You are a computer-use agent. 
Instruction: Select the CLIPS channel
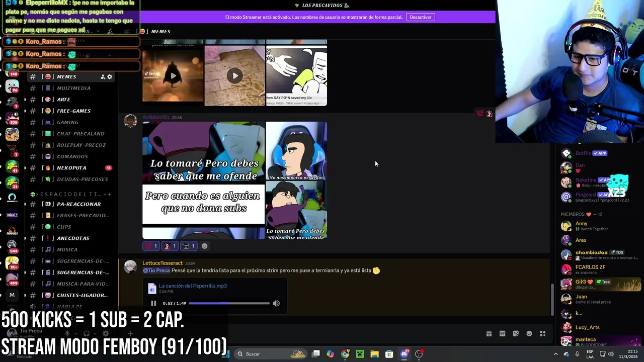pos(70,227)
